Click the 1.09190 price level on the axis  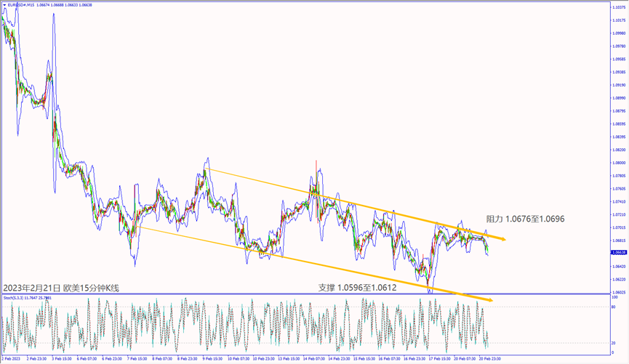(x=618, y=85)
